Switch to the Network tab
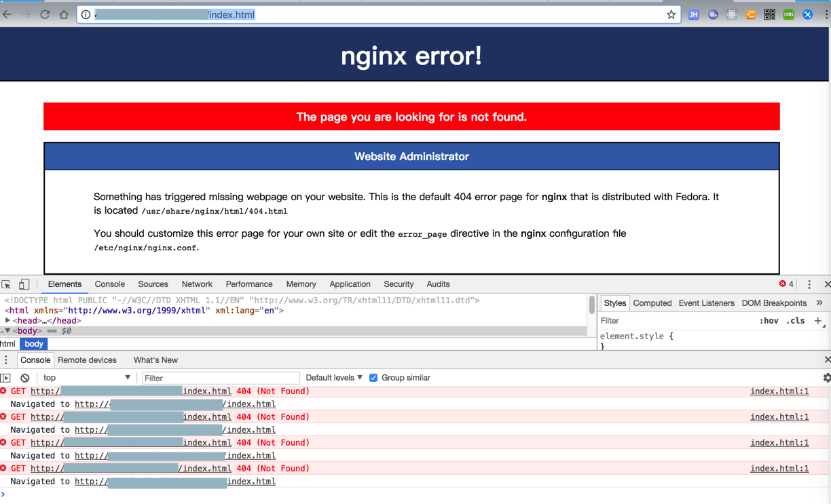This screenshot has width=831, height=504. point(197,284)
